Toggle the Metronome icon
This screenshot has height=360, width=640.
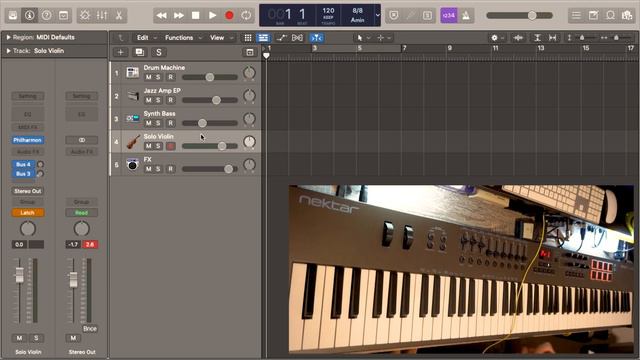(466, 16)
